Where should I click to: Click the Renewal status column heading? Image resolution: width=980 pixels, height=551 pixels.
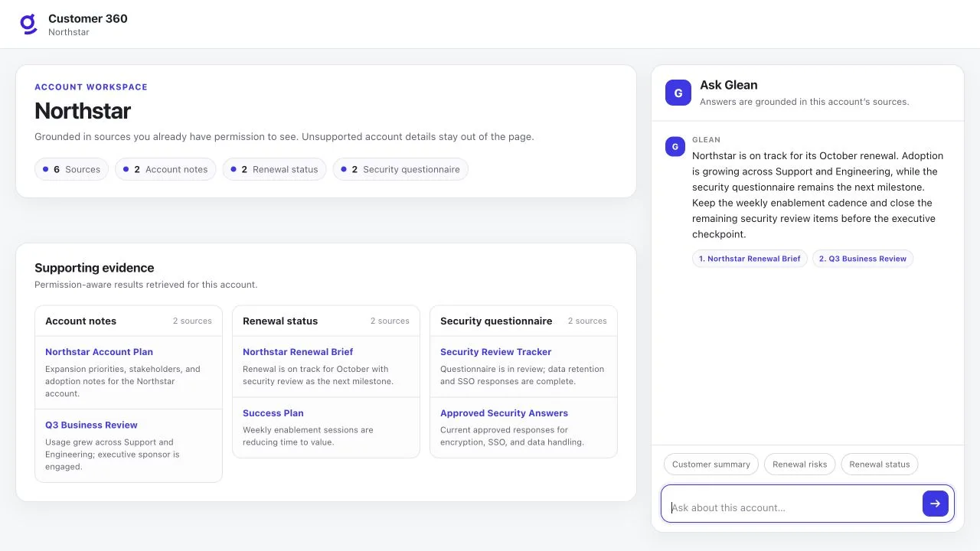click(x=280, y=321)
